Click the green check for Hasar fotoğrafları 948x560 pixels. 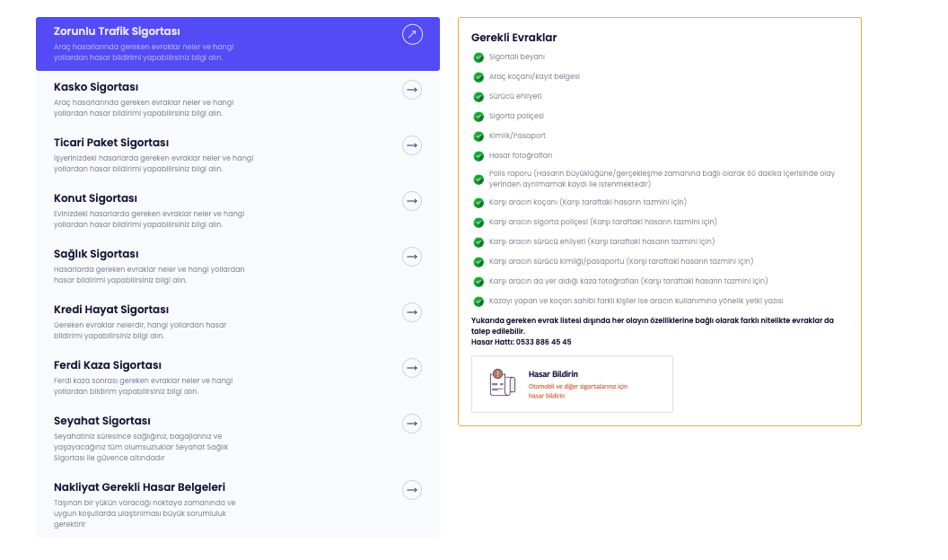coord(478,156)
